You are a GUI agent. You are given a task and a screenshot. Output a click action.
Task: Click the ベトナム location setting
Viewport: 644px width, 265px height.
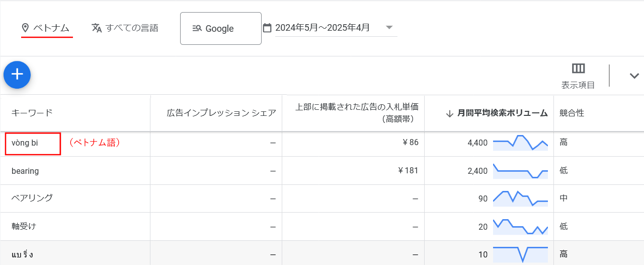pos(51,28)
